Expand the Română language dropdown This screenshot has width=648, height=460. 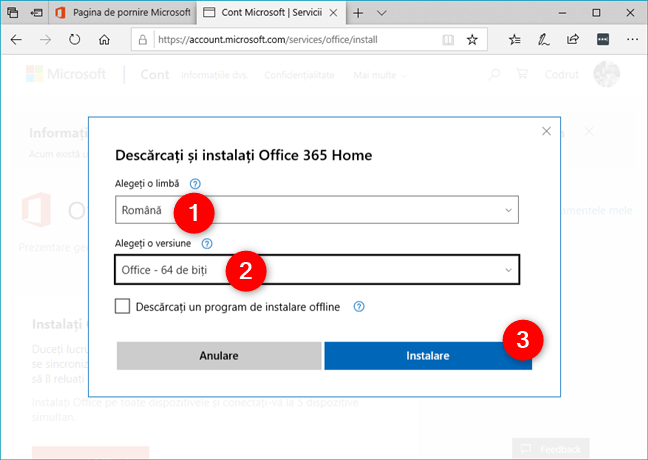pos(317,210)
